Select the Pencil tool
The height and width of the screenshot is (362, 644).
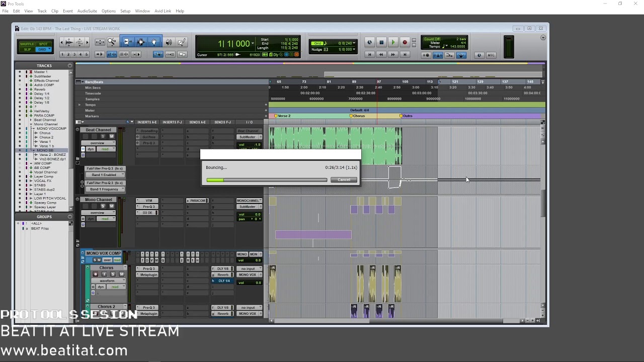tap(182, 42)
